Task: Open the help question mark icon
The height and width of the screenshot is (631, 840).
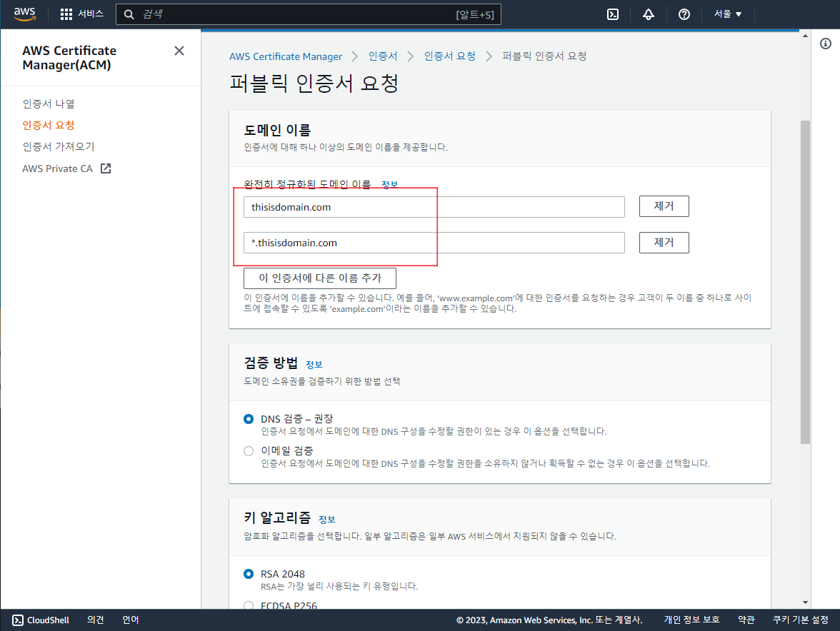Action: pos(684,14)
